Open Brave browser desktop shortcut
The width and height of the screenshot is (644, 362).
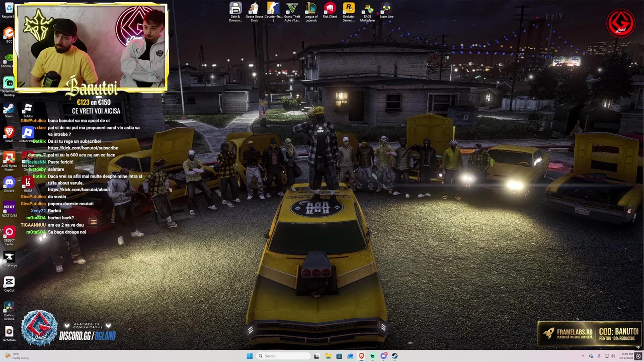[9, 135]
